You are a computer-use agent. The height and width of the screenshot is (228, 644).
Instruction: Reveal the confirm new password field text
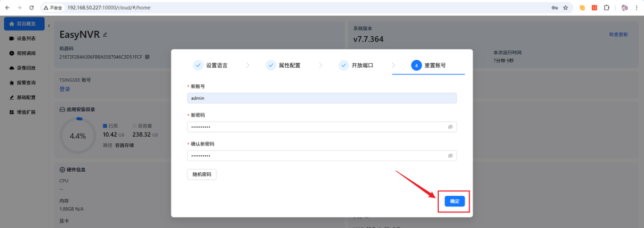click(x=450, y=156)
